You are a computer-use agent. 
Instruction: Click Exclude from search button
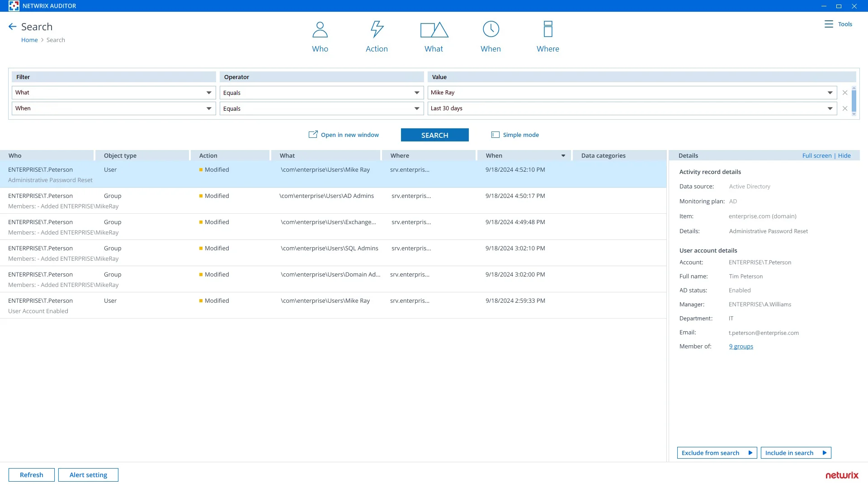(717, 453)
